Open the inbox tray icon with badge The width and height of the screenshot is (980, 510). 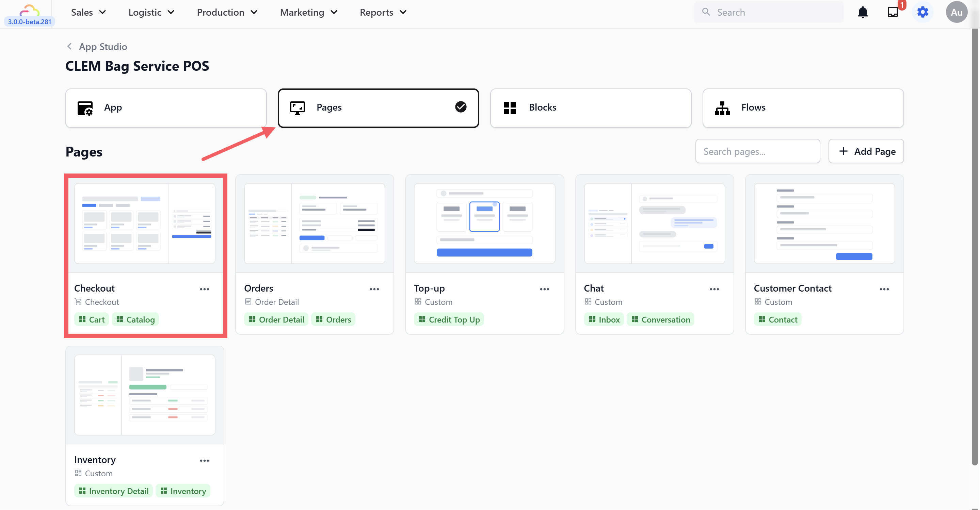pyautogui.click(x=893, y=12)
